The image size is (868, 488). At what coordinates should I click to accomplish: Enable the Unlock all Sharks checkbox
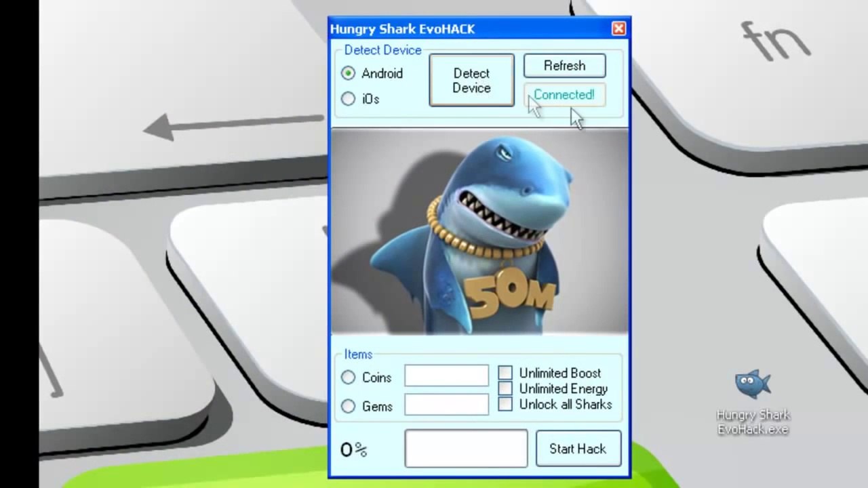(x=505, y=404)
